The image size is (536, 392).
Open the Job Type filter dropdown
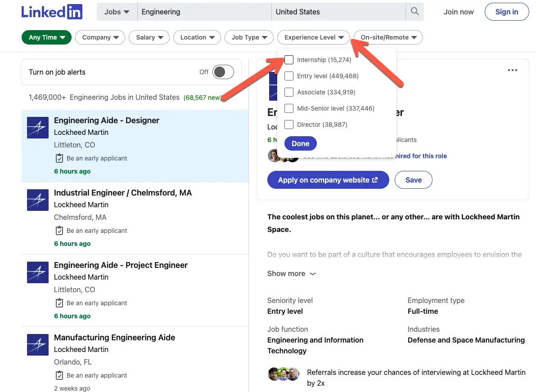point(249,37)
